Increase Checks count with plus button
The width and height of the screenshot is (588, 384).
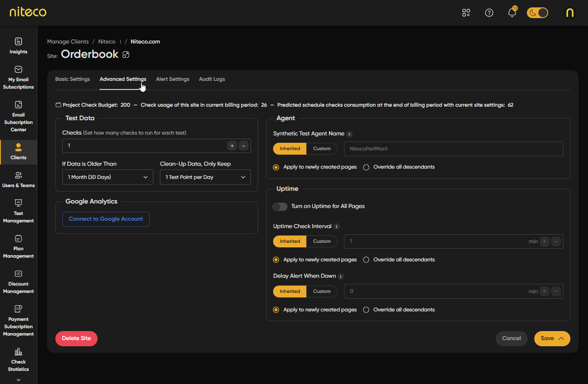pyautogui.click(x=232, y=146)
